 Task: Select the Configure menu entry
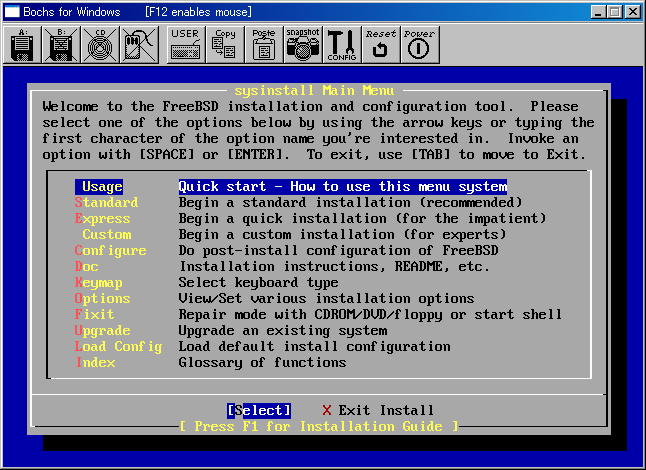(x=110, y=250)
